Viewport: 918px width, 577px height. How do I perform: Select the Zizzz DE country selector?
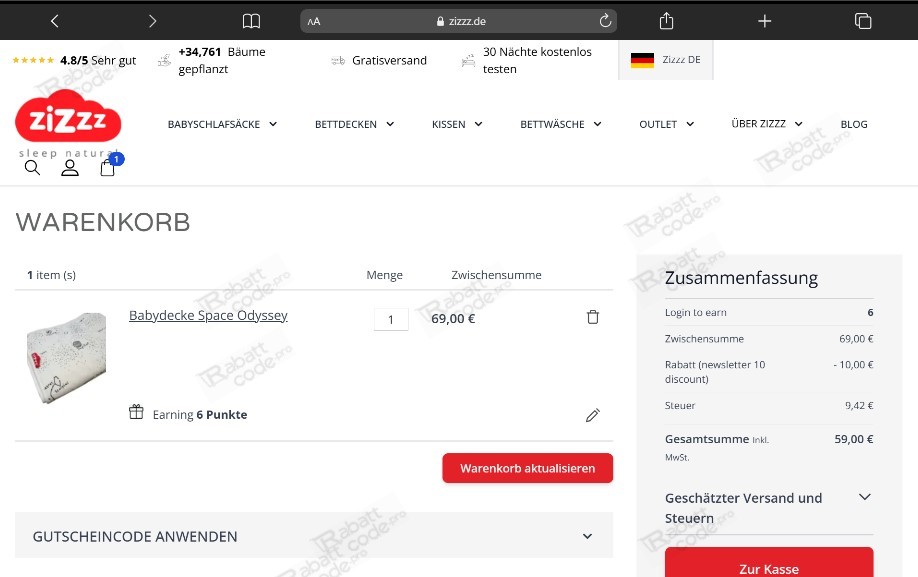coord(666,60)
